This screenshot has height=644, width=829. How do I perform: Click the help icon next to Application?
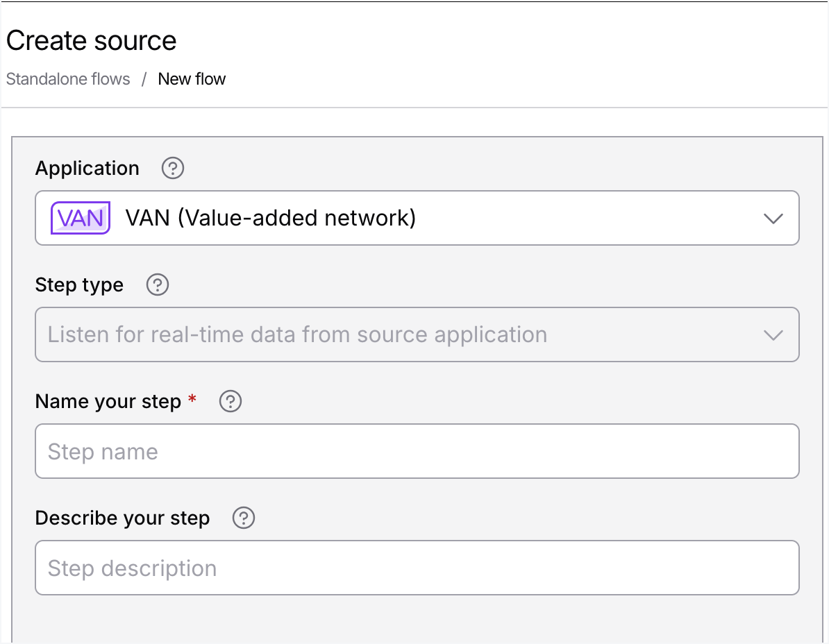click(x=173, y=169)
